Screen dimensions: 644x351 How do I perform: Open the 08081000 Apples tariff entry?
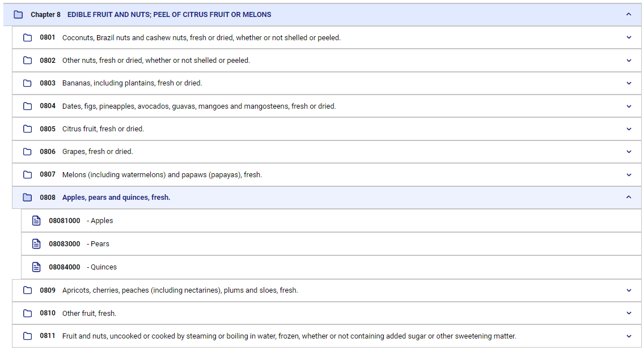tap(331, 221)
